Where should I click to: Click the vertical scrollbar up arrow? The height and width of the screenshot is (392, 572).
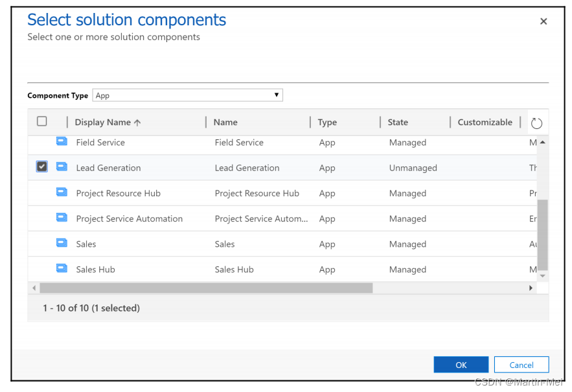click(x=542, y=143)
